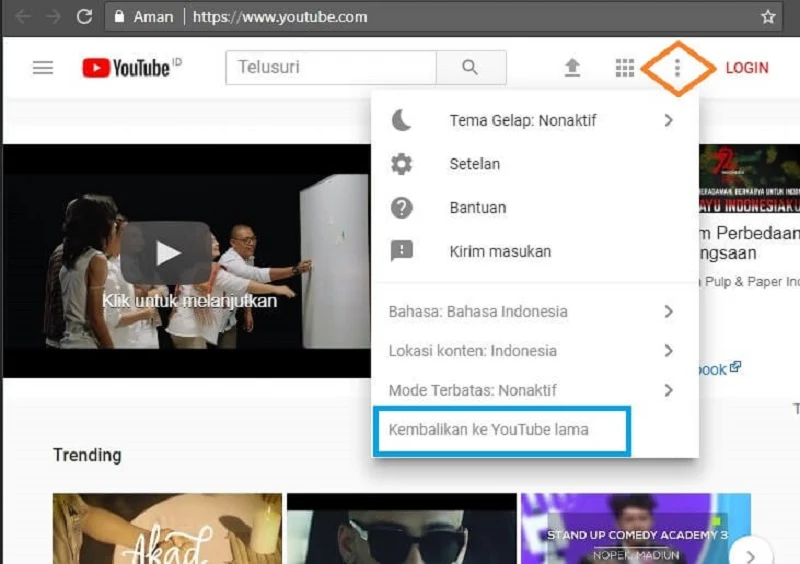Screen dimensions: 800x564
Task: Click the gear icon beside Setelan
Action: 402,164
